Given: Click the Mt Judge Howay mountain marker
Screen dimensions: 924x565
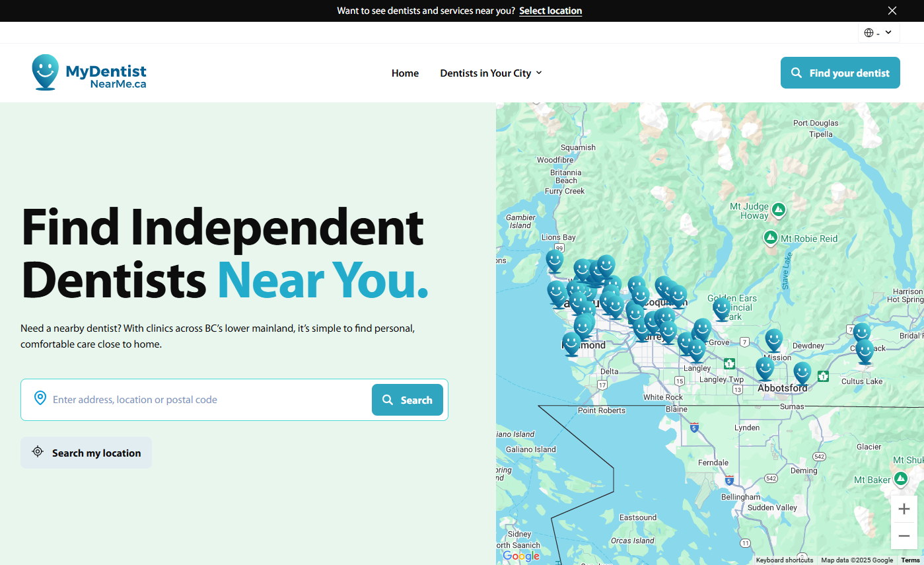Looking at the screenshot, I should click(x=779, y=209).
